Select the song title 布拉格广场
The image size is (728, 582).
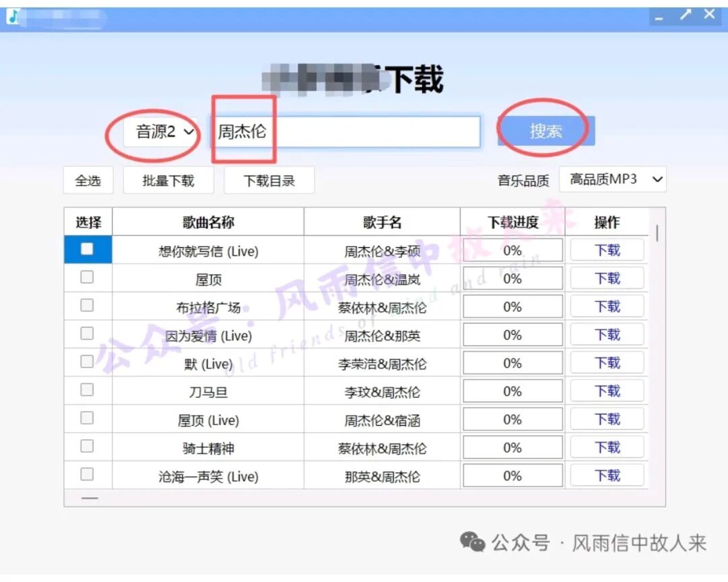208,307
